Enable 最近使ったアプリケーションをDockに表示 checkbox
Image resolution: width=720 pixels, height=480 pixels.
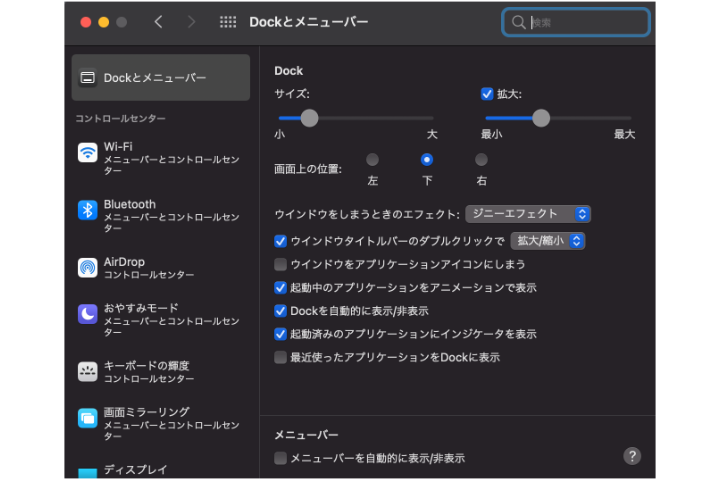pos(280,357)
